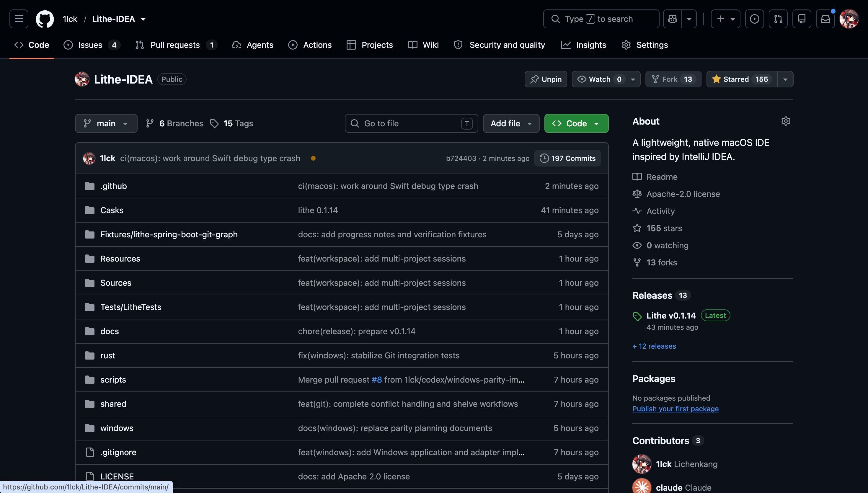Click the commit author avatar for 1lck
Viewport: 868px width, 493px height.
[89, 158]
